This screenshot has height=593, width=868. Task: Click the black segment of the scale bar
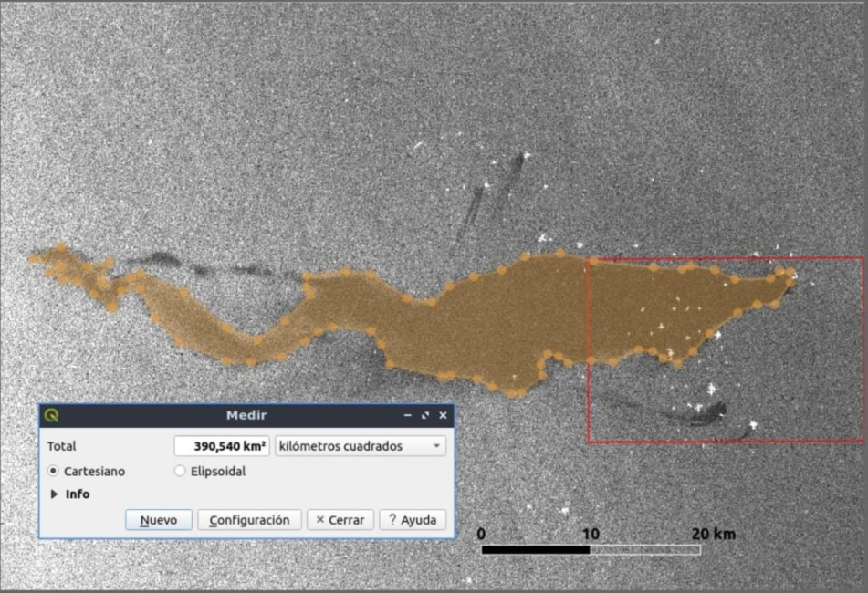(x=536, y=550)
